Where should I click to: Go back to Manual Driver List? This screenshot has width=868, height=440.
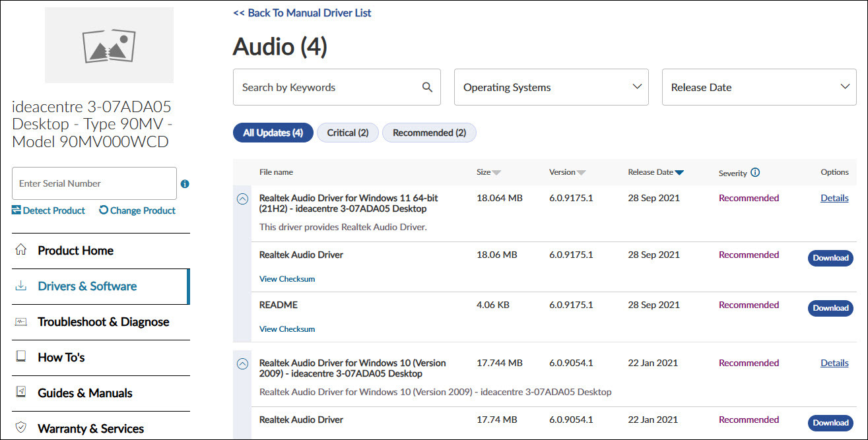[x=302, y=13]
